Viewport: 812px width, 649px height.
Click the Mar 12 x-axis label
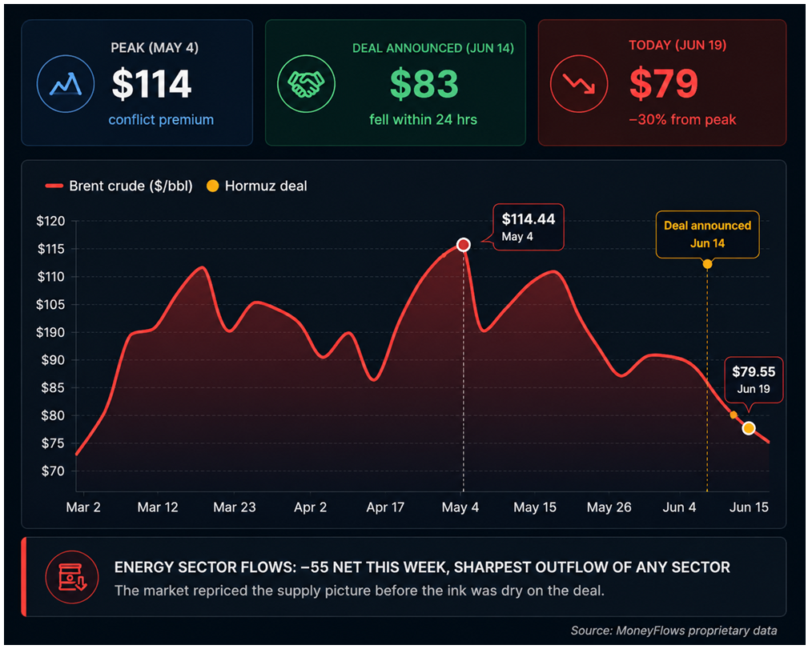coord(158,507)
